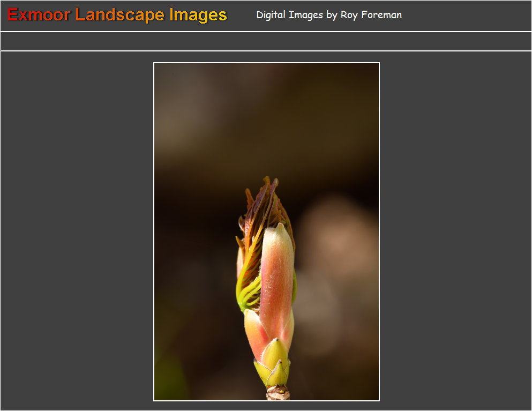532x411 pixels.
Task: Click the pink bud sheath in the photo
Action: (277, 279)
